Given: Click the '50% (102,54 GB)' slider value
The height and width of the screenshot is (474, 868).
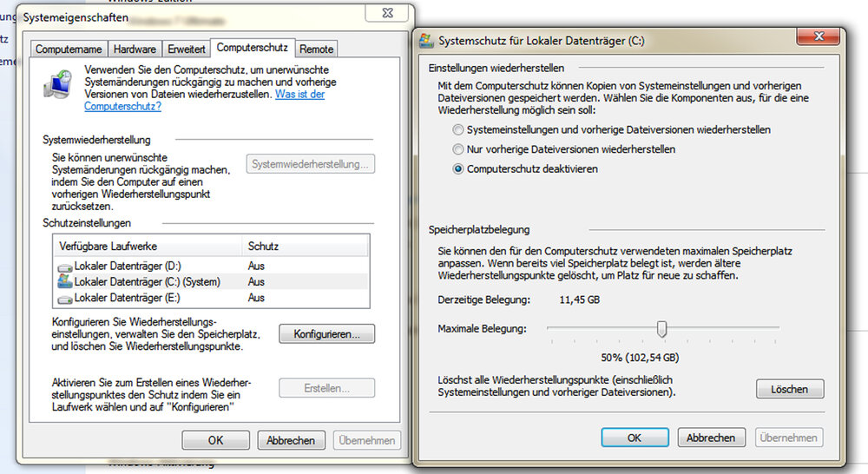Looking at the screenshot, I should pos(640,358).
